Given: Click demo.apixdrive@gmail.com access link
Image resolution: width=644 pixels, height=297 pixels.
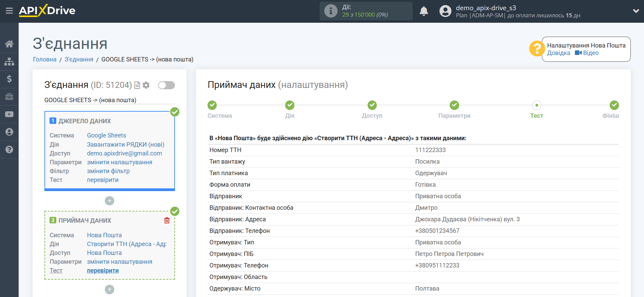Looking at the screenshot, I should coord(124,153).
